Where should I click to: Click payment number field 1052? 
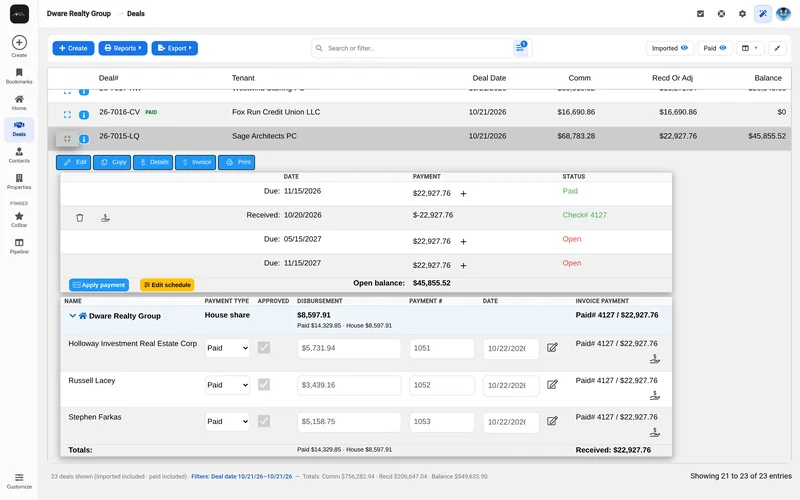(x=442, y=385)
